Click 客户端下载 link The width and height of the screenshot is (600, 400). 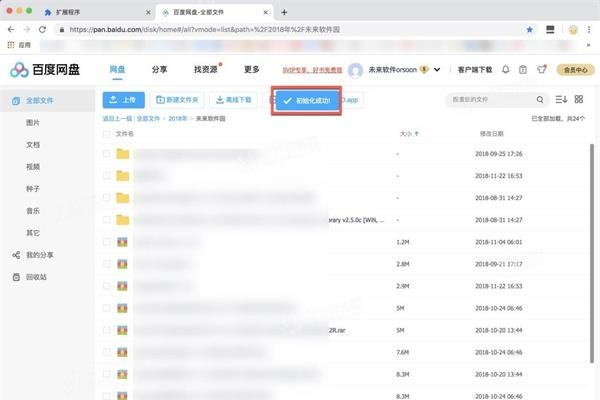(475, 70)
